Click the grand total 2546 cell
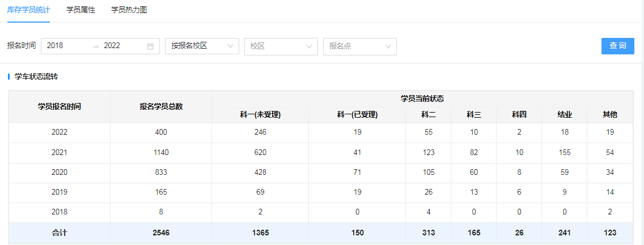Viewport: 644px width, 245px height. coord(161,233)
